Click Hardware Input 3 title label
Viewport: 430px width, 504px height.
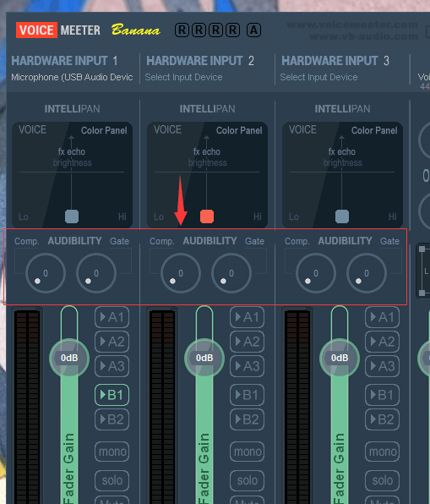(x=335, y=61)
